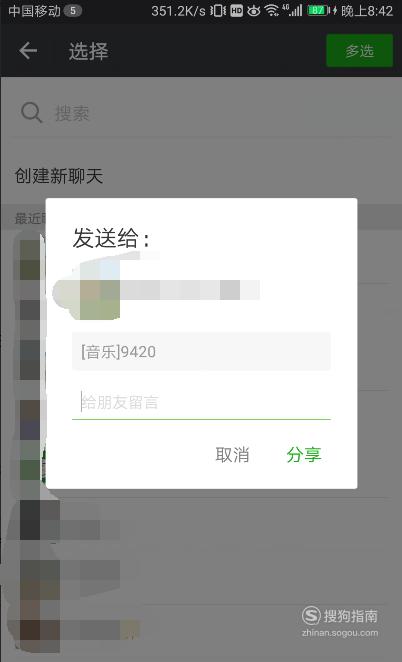Tap the Wi-Fi status icon
Viewport: 402px width, 662px height.
click(x=272, y=11)
